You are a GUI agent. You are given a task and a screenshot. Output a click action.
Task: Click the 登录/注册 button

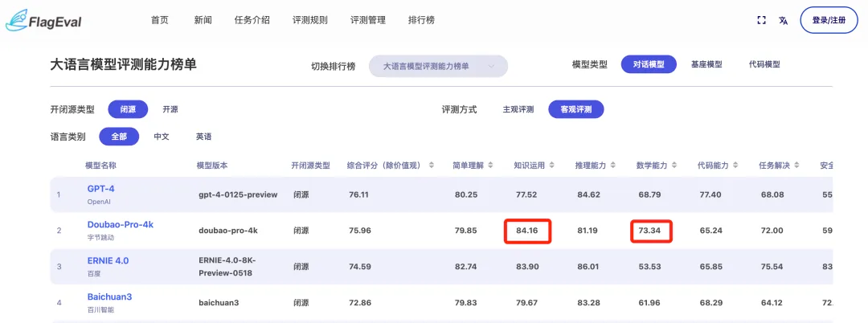[828, 20]
